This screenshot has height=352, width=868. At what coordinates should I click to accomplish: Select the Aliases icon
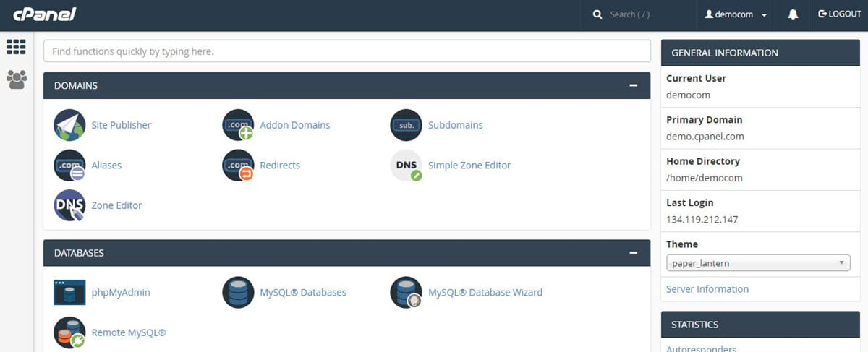69,166
